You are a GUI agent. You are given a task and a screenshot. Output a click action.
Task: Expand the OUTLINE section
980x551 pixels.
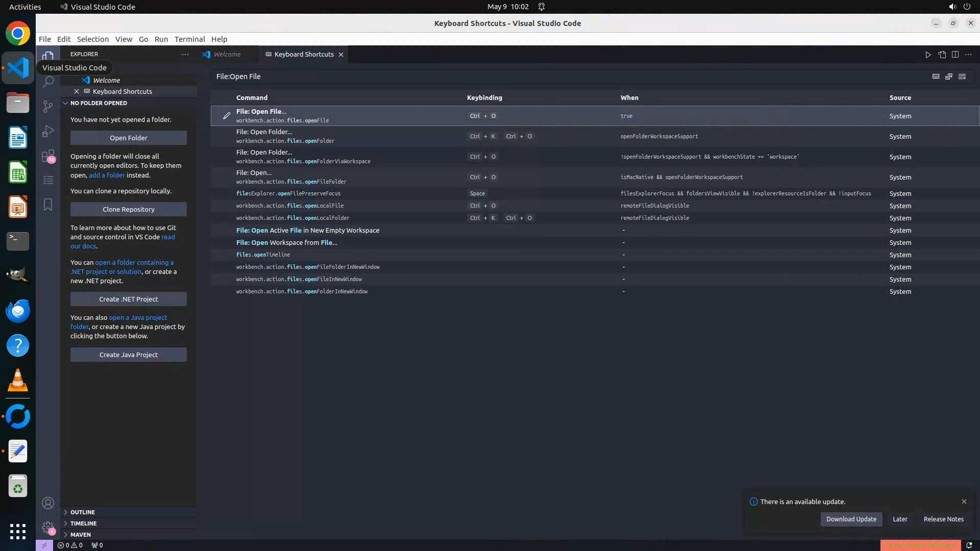[83, 512]
